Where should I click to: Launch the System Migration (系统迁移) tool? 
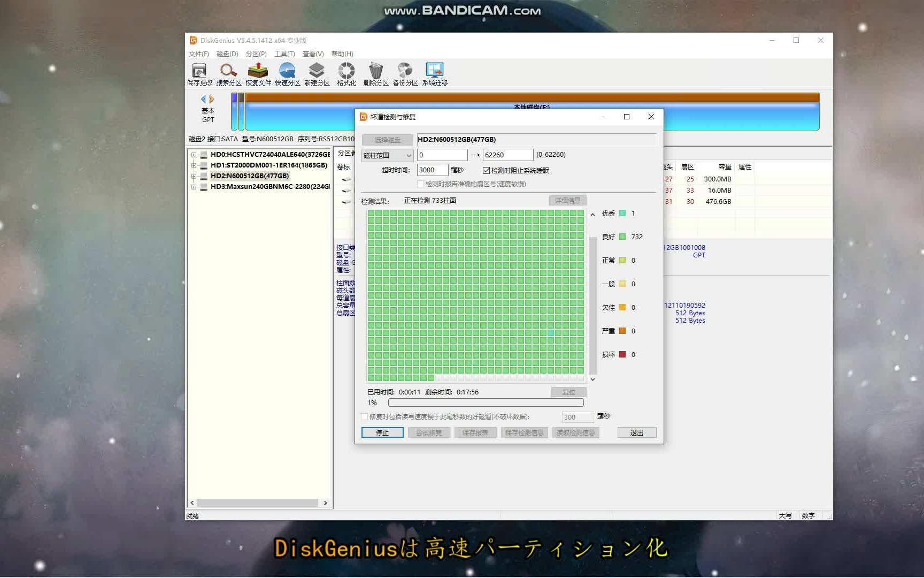coord(435,74)
